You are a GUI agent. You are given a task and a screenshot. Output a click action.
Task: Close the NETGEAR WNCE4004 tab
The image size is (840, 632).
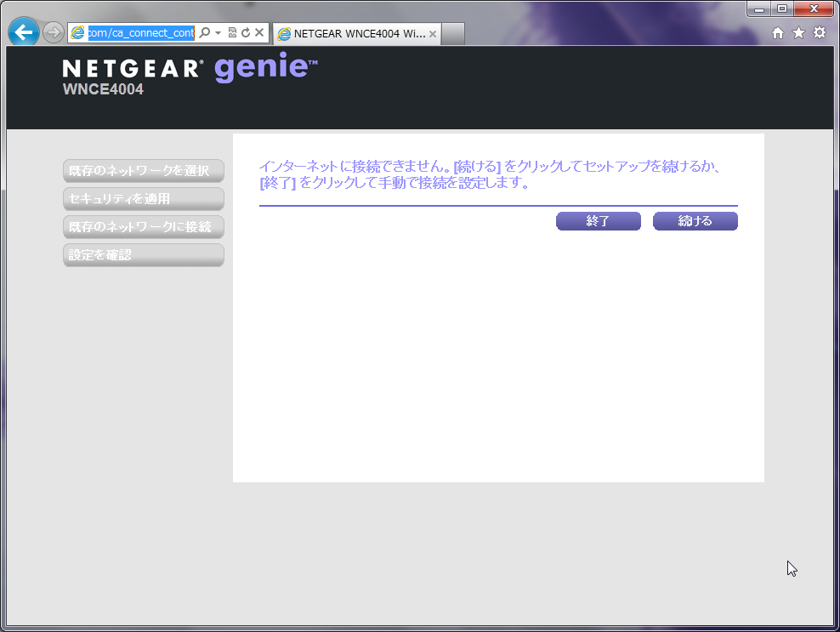click(433, 34)
